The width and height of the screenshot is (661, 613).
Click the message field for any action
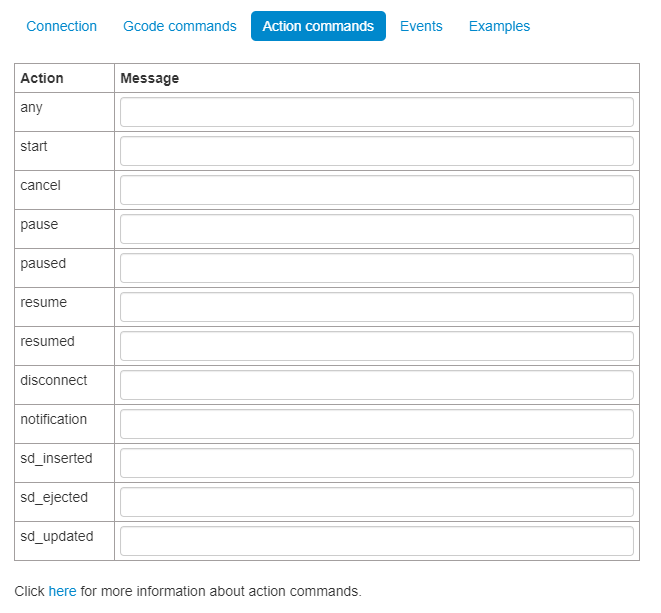(377, 112)
